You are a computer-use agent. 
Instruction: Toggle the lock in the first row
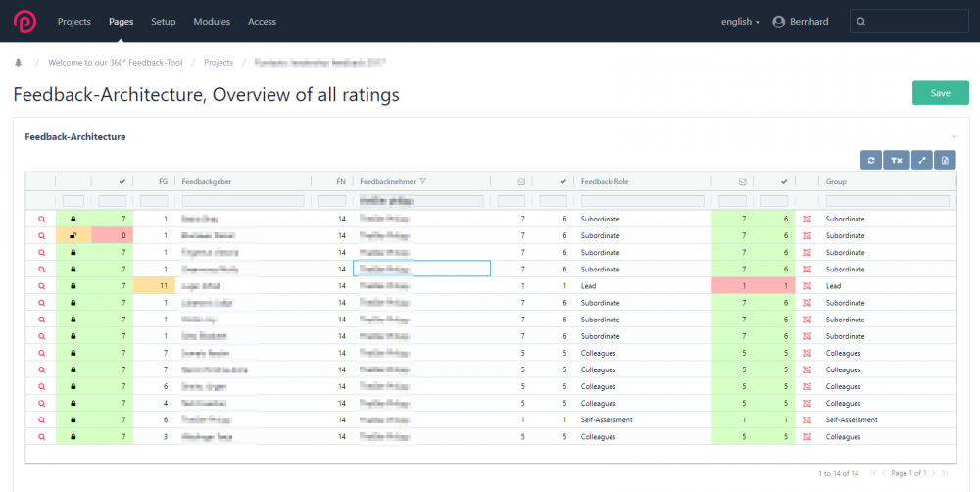pyautogui.click(x=73, y=219)
